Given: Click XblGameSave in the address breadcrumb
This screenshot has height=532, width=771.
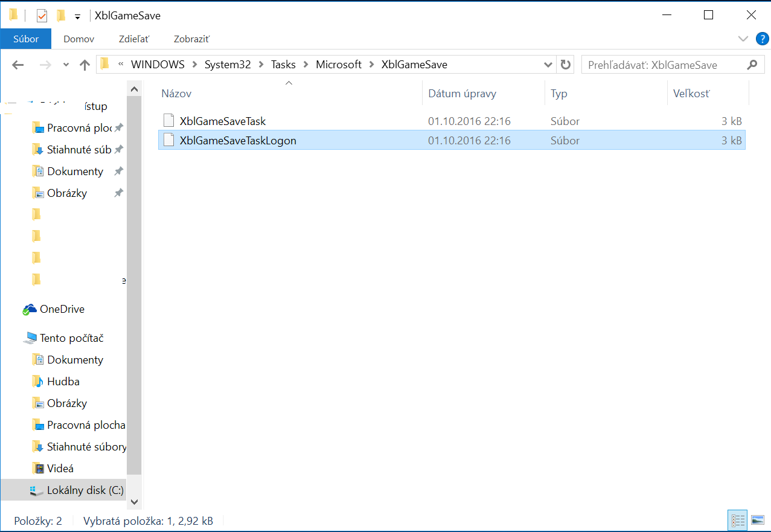Looking at the screenshot, I should click(x=414, y=65).
